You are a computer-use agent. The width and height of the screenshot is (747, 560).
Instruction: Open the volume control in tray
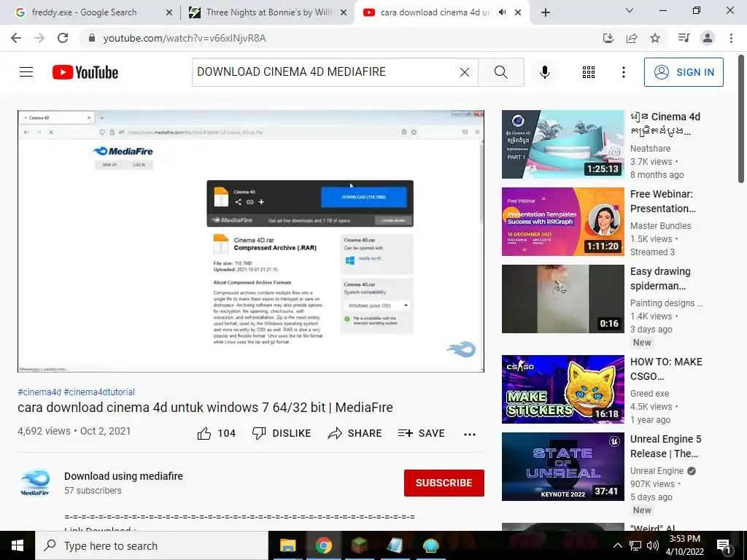(653, 545)
